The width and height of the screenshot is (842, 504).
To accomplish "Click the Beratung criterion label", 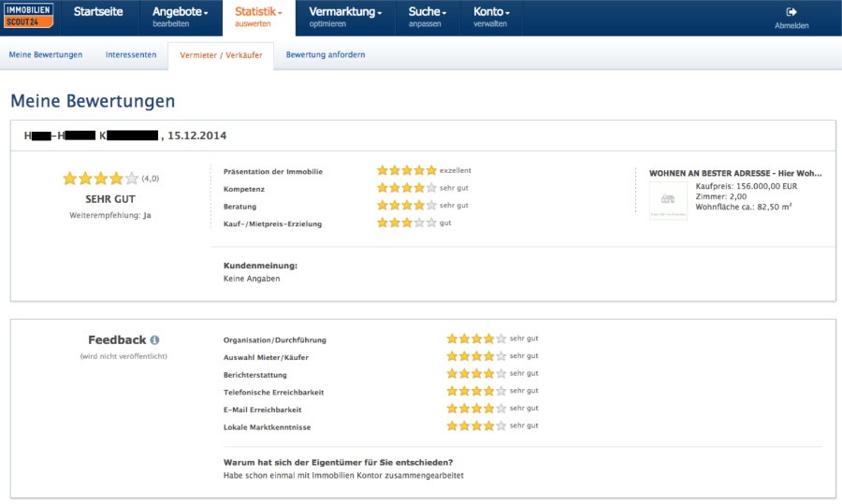I will (240, 207).
